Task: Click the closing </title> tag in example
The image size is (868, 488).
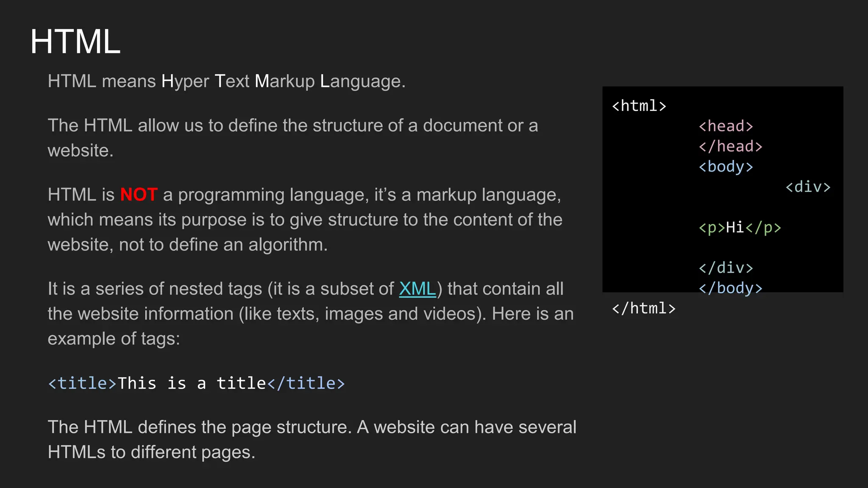Action: click(x=306, y=383)
